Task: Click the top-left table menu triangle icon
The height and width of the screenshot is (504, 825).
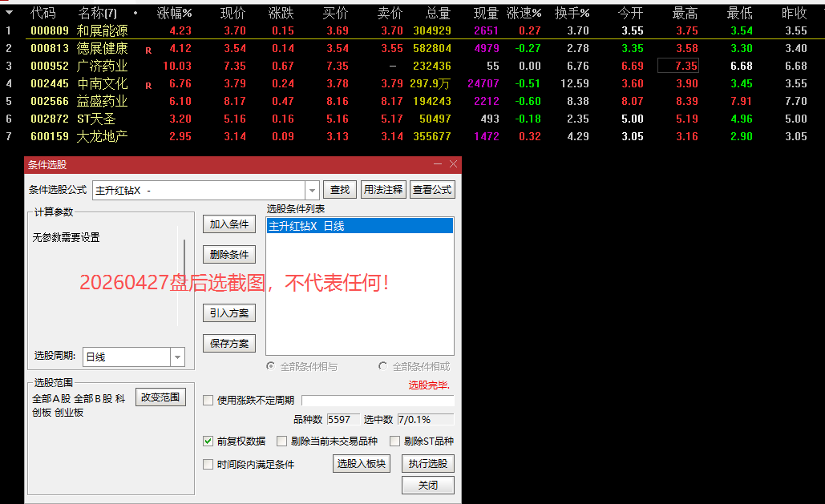Action: (x=10, y=13)
